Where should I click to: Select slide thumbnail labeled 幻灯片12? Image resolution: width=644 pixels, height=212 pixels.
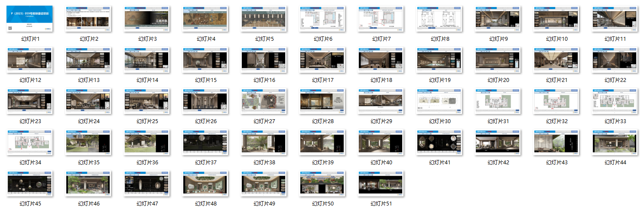[30, 60]
